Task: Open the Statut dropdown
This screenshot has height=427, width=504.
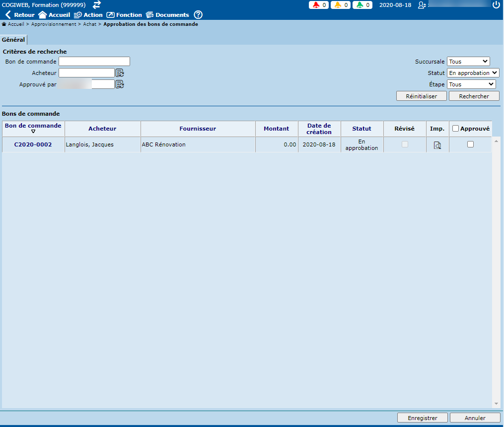Action: [473, 73]
